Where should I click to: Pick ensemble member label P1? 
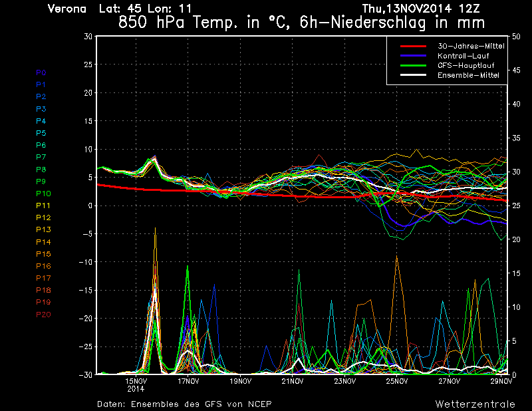41,84
